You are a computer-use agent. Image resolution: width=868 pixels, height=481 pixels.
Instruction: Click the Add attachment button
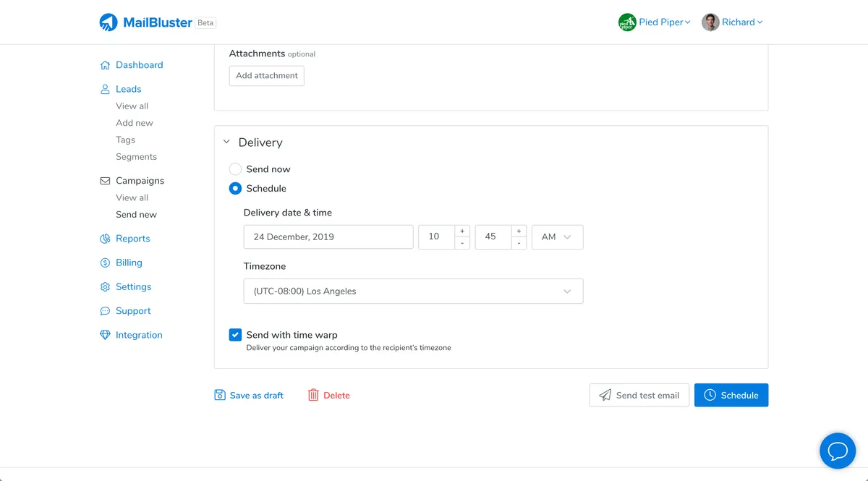[x=266, y=76]
